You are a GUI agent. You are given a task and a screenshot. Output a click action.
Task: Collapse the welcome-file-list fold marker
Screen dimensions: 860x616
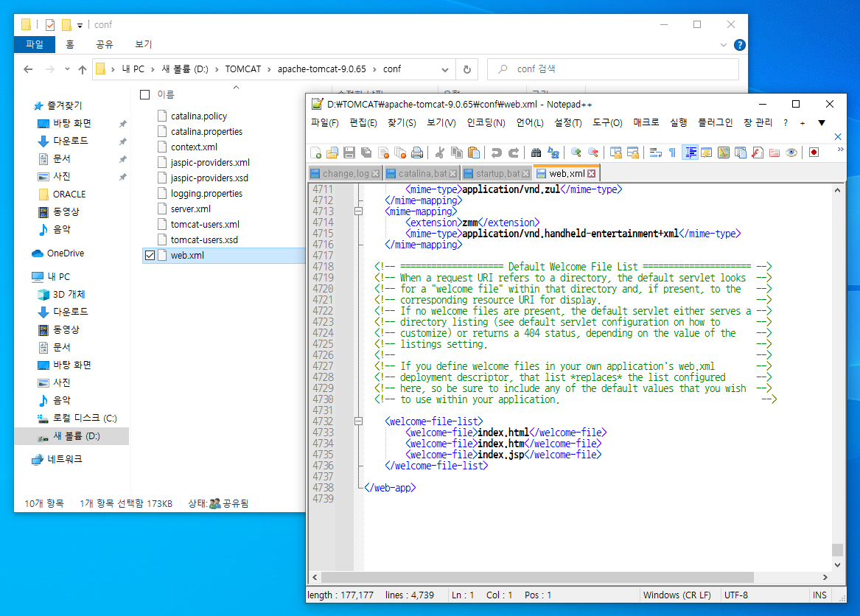coord(359,421)
